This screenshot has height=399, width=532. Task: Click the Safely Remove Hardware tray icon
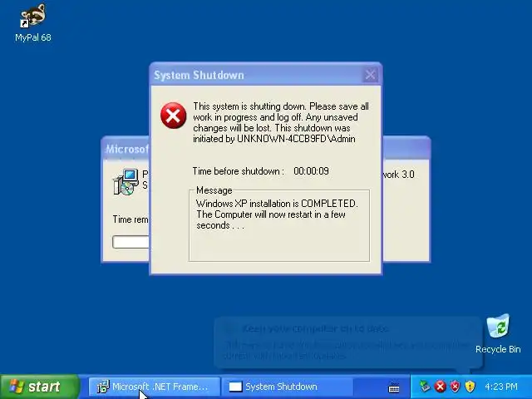(x=425, y=387)
